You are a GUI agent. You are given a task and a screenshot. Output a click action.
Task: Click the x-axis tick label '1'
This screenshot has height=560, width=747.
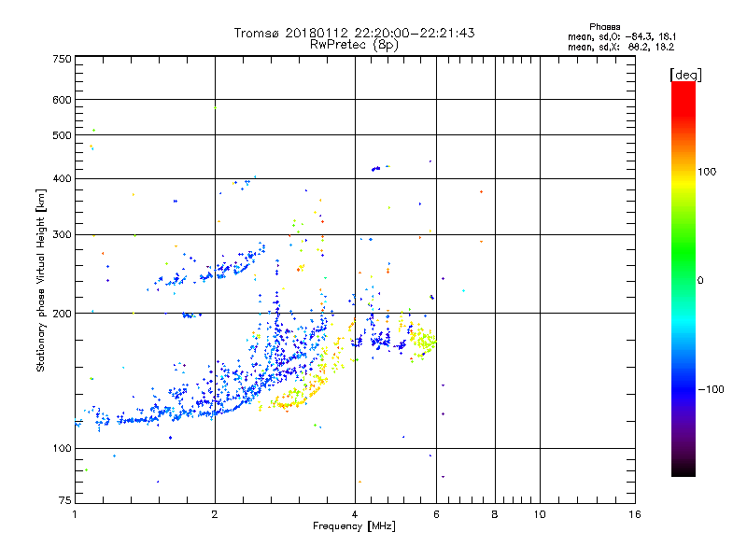click(x=75, y=514)
